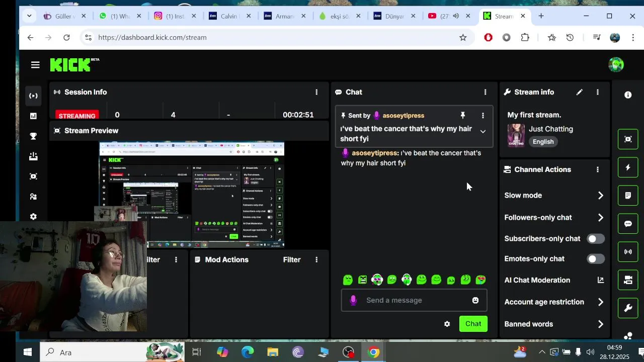Image resolution: width=644 pixels, height=362 pixels.
Task: Unpin the pinned chat message
Action: (463, 115)
